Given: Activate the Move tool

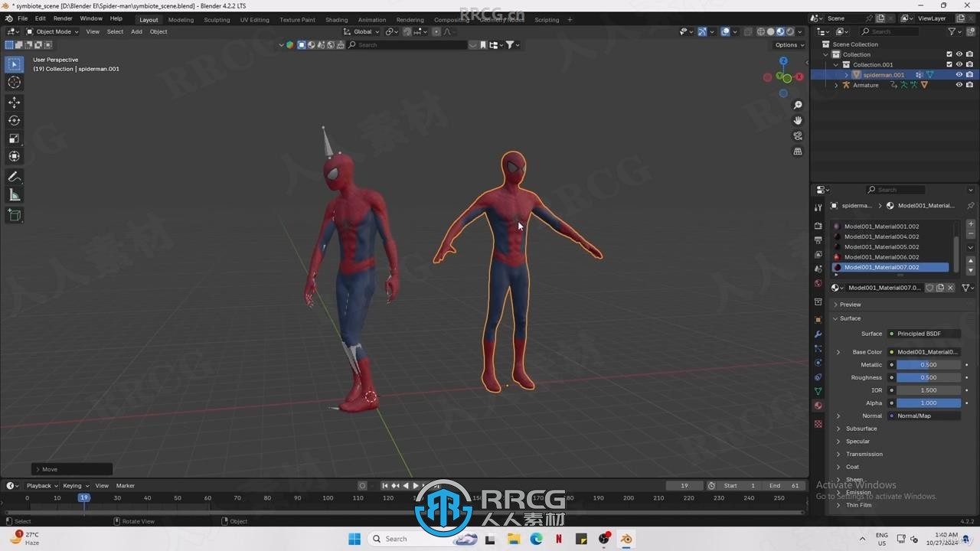Looking at the screenshot, I should tap(15, 102).
